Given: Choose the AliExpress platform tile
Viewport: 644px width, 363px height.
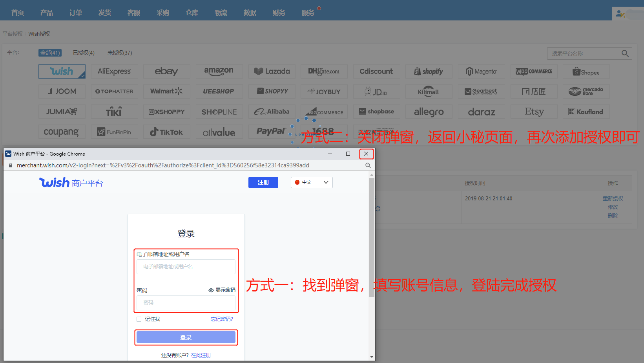Looking at the screenshot, I should (114, 71).
